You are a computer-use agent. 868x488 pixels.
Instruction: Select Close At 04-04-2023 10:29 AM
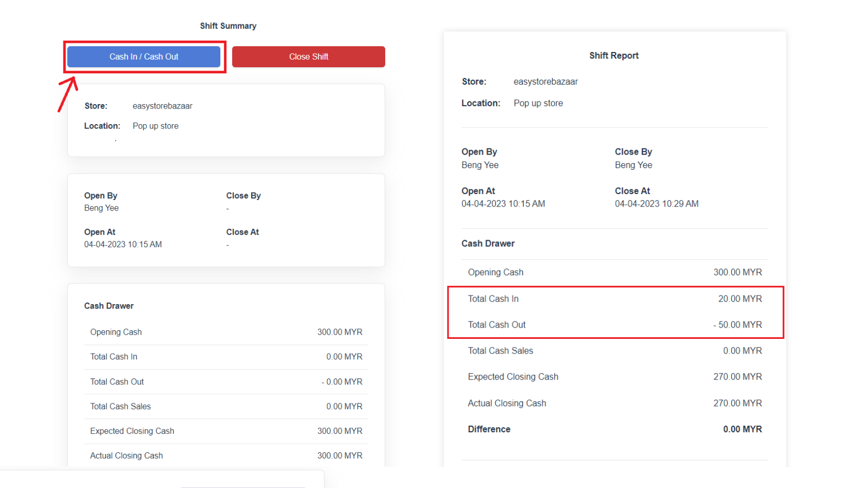(657, 203)
